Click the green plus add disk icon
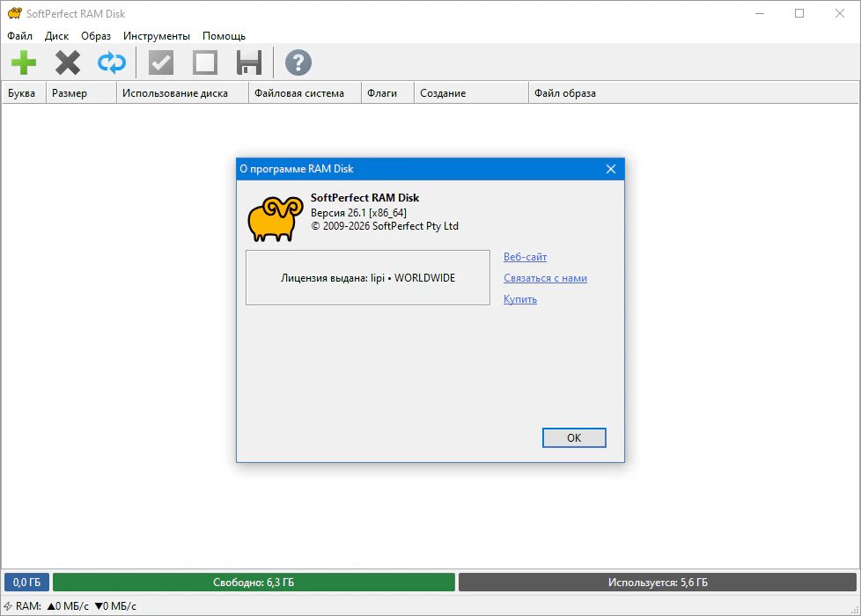The width and height of the screenshot is (861, 616). coord(24,62)
